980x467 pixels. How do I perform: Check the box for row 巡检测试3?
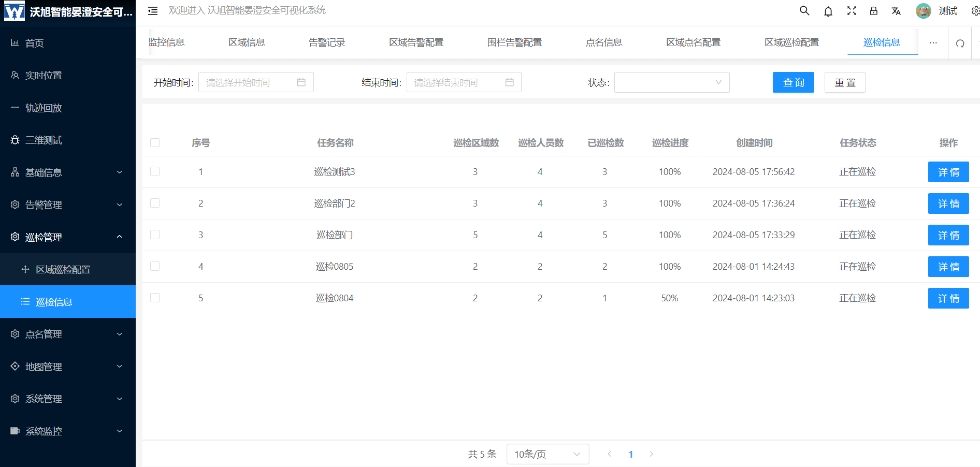[x=155, y=171]
